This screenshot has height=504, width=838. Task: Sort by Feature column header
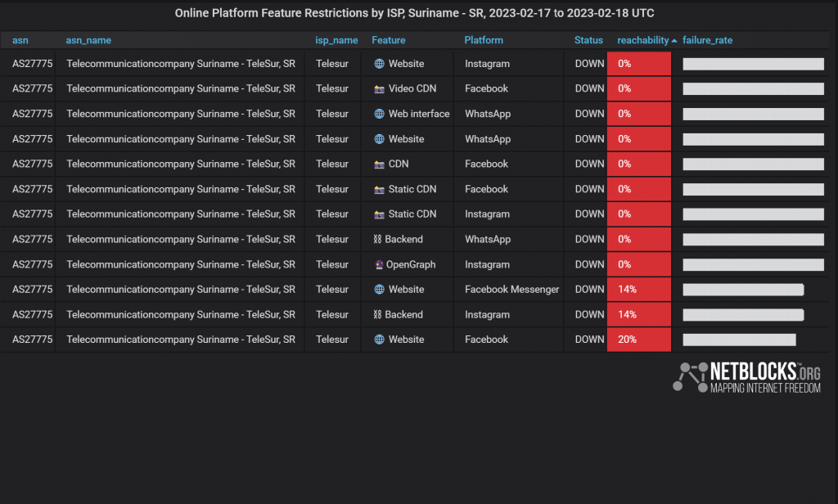pos(389,40)
